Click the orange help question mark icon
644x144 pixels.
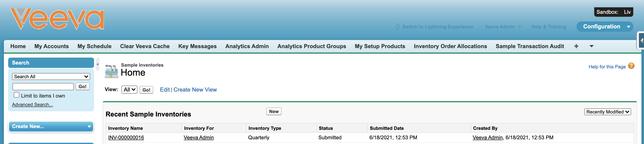[631, 66]
